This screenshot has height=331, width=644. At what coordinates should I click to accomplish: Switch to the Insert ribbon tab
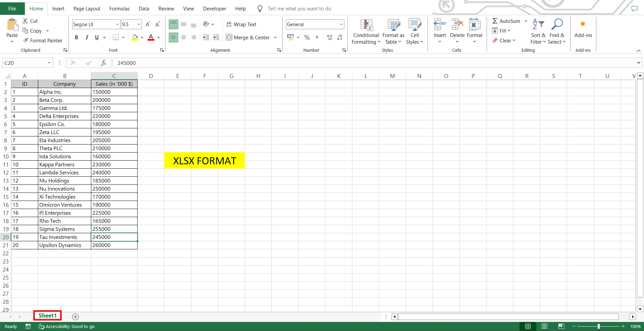[x=58, y=8]
